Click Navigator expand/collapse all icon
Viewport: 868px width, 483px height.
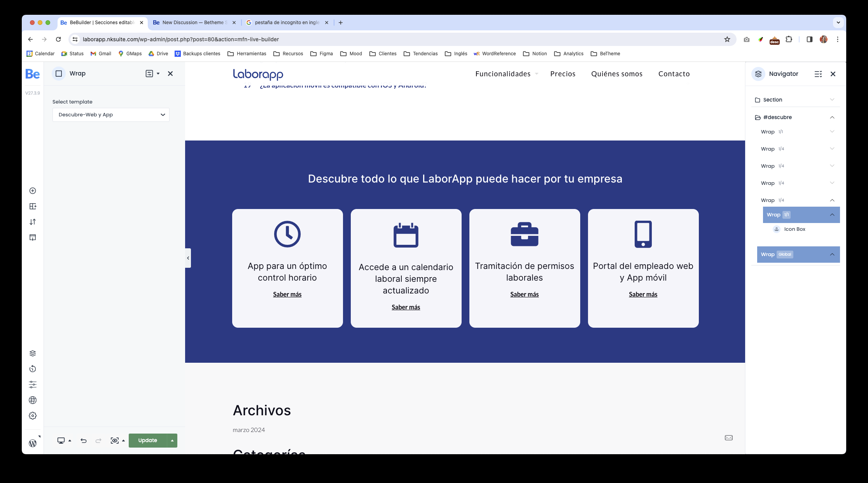818,74
